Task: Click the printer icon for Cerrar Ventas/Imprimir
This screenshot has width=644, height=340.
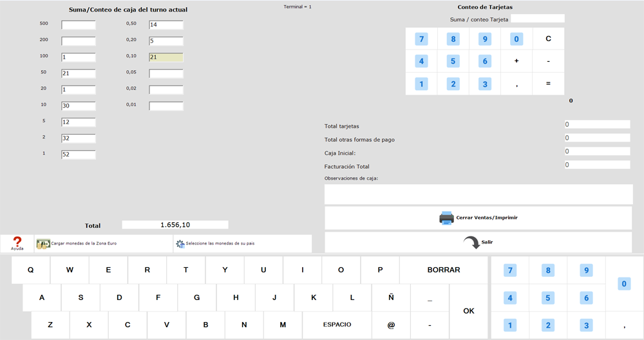Action: [446, 218]
